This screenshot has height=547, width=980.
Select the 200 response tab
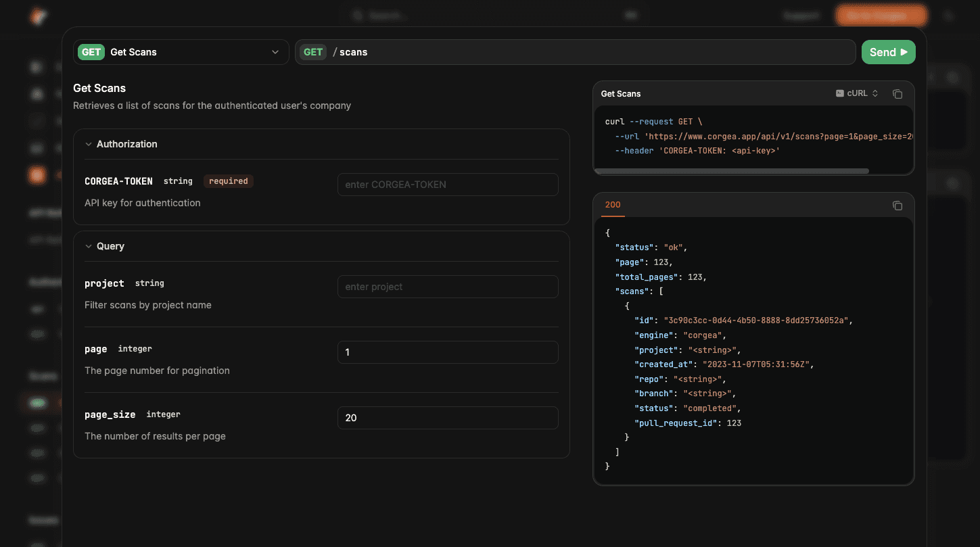[x=613, y=205]
